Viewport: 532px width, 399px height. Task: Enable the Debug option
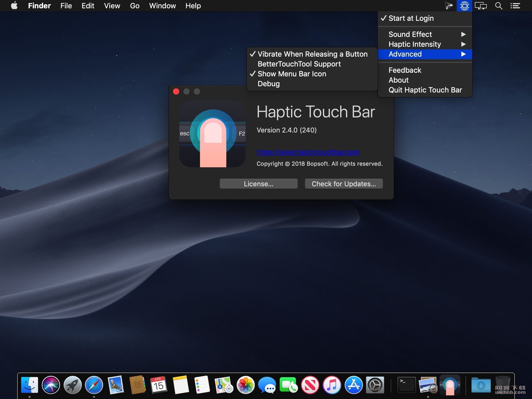click(312, 84)
